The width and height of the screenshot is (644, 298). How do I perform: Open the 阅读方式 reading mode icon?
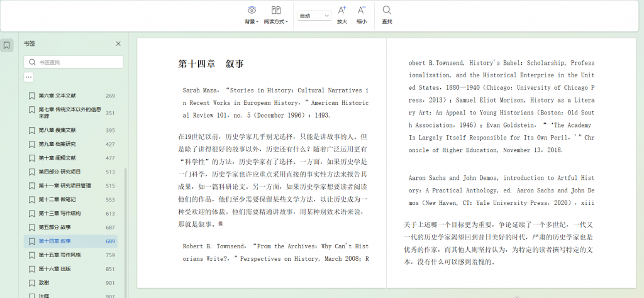click(x=276, y=10)
